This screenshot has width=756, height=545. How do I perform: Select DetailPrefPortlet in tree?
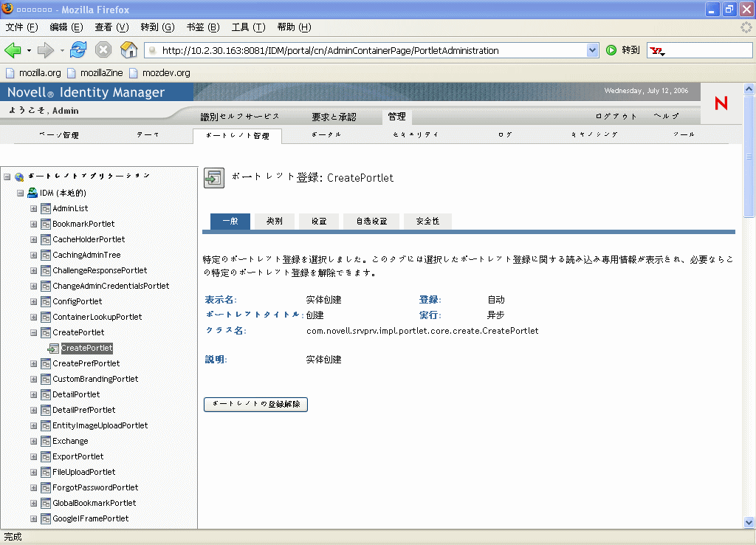pyautogui.click(x=84, y=410)
